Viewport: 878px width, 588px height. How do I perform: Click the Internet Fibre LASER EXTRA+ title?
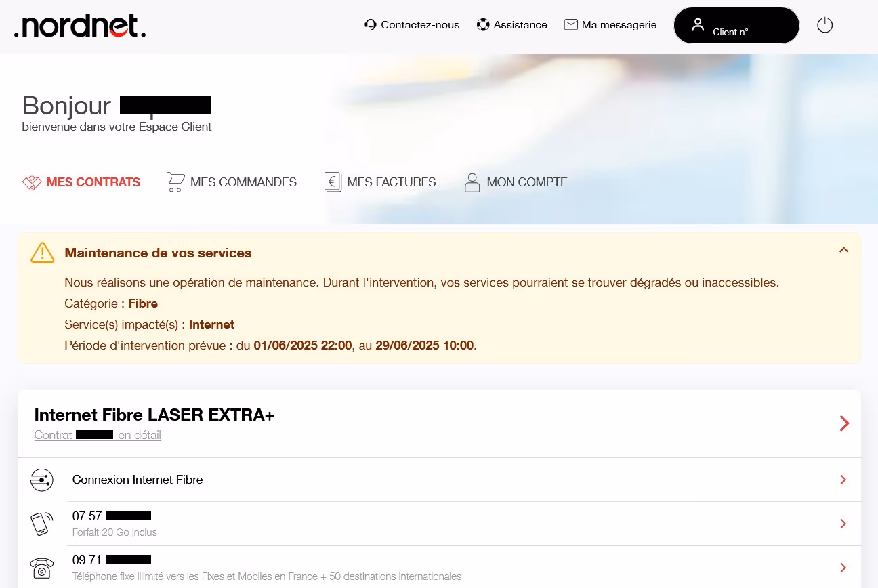pos(154,415)
